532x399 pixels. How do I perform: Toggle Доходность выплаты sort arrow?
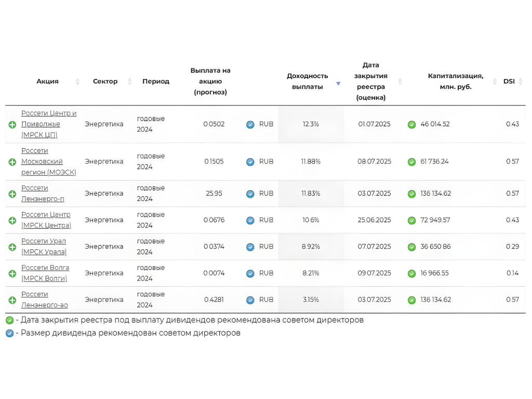[x=338, y=83]
